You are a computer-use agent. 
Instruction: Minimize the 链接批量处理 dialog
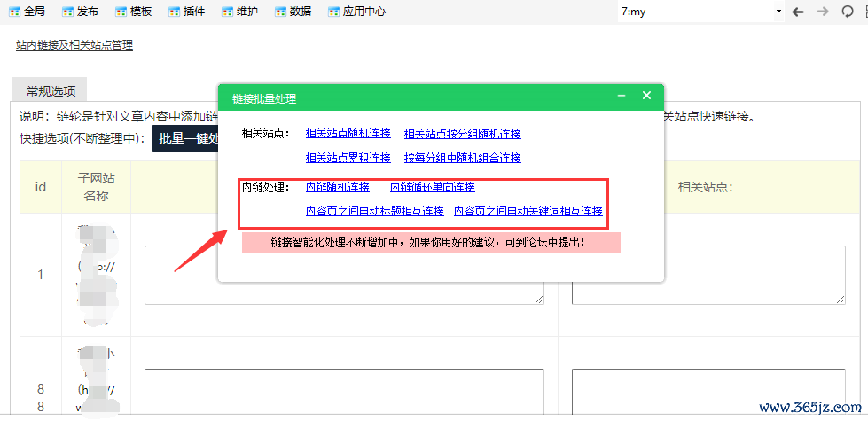tap(622, 96)
